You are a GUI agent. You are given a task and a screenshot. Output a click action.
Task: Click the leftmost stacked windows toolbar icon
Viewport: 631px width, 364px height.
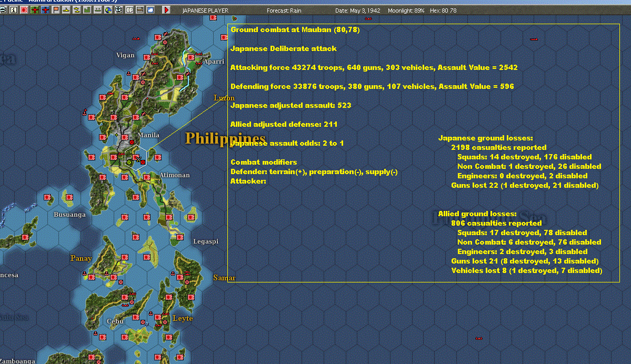(x=3, y=10)
